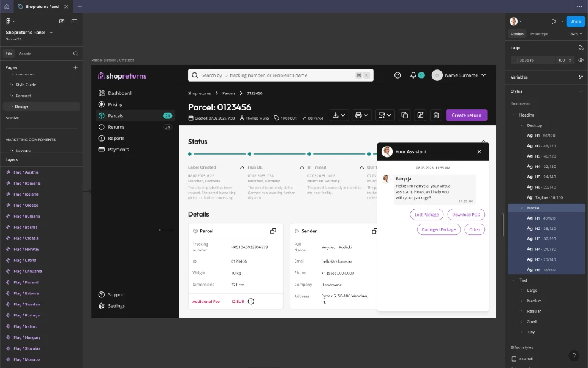Open the email dropdown button
Image resolution: width=588 pixels, height=368 pixels.
385,115
